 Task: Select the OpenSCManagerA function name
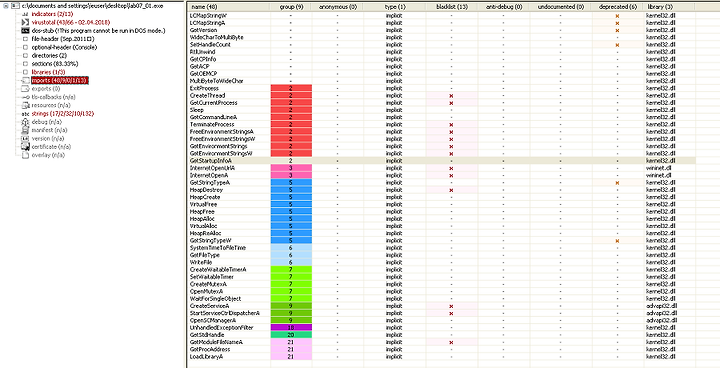(x=213, y=321)
